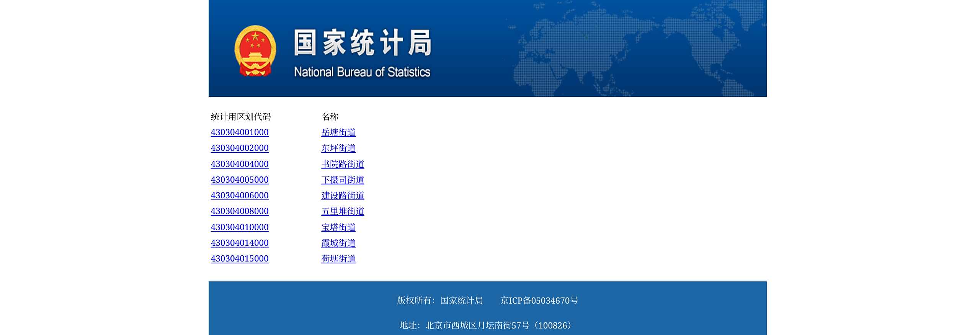Screen dimensions: 980x335
Task: Go to 书院路街道 link
Action: [343, 164]
